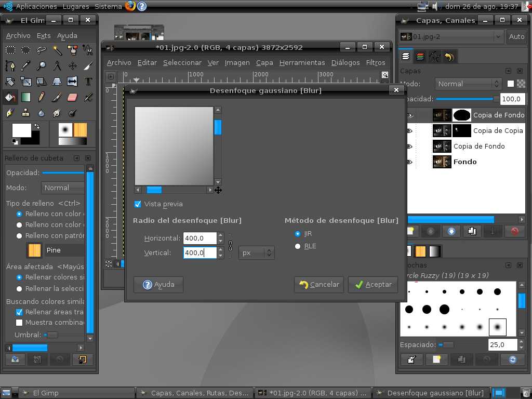Activate the Flip tool

(x=73, y=82)
